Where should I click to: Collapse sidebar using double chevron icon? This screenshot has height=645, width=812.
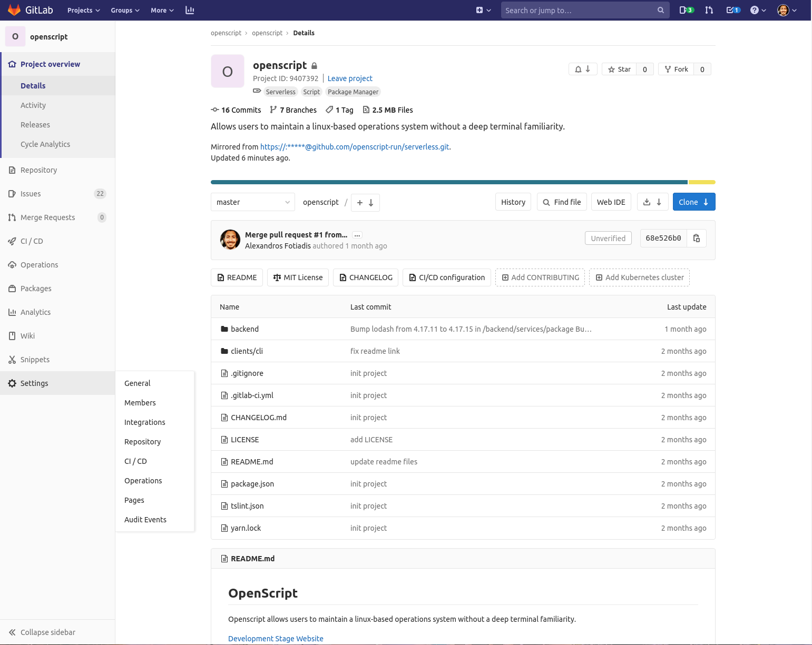tap(12, 632)
